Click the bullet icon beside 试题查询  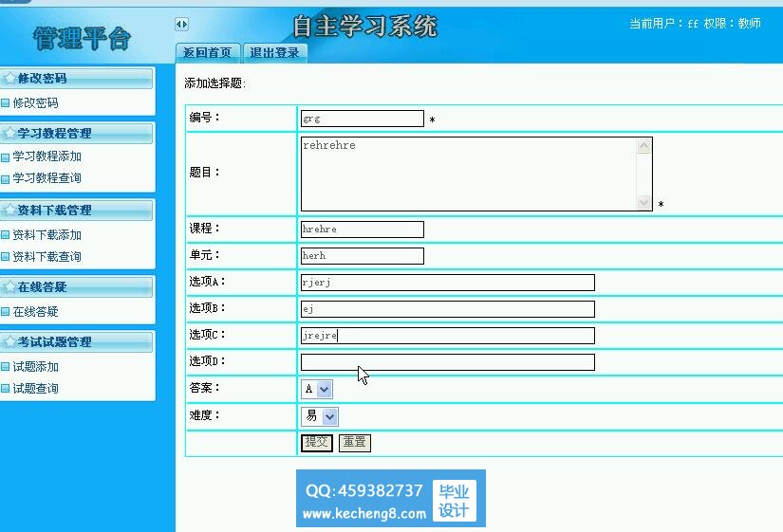[6, 389]
